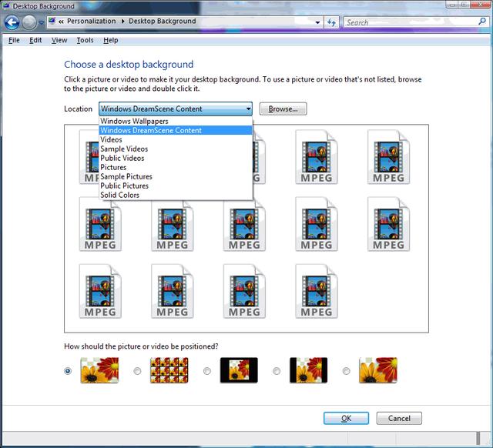Choose Windows Wallpapers from the location list

pyautogui.click(x=176, y=121)
